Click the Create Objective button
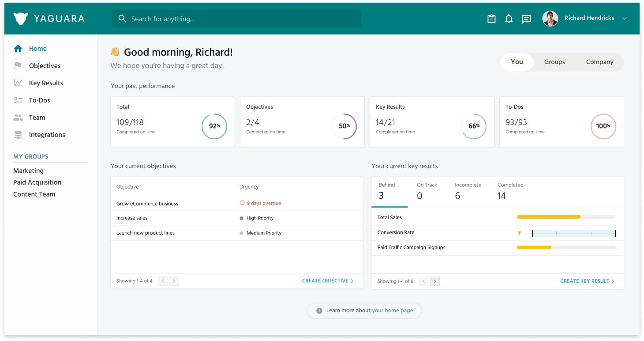The height and width of the screenshot is (341, 644). (328, 281)
